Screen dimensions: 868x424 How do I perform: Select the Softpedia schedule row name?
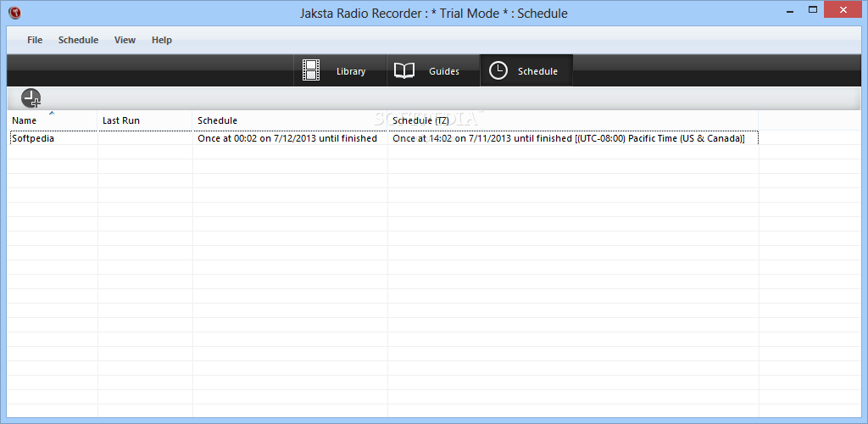pyautogui.click(x=33, y=138)
